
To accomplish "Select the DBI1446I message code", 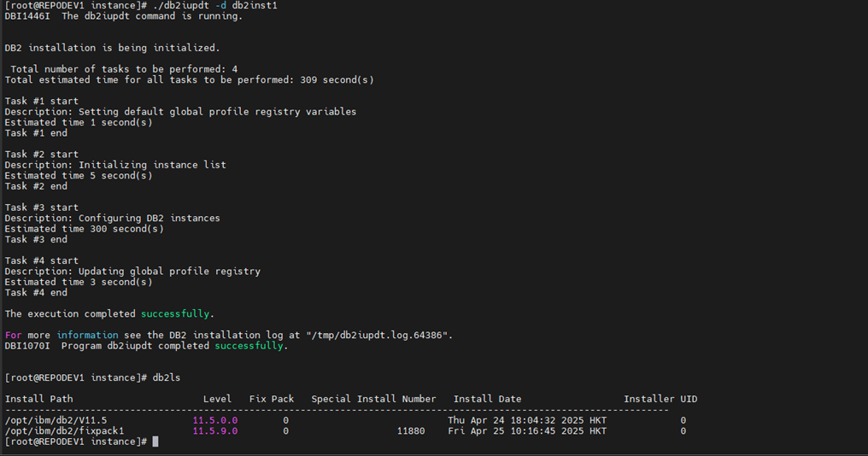I will [27, 16].
